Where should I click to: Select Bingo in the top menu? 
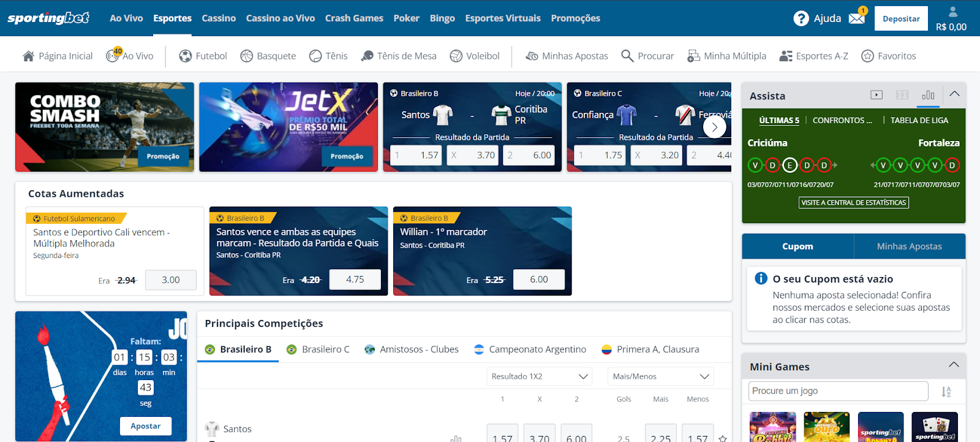tap(442, 18)
